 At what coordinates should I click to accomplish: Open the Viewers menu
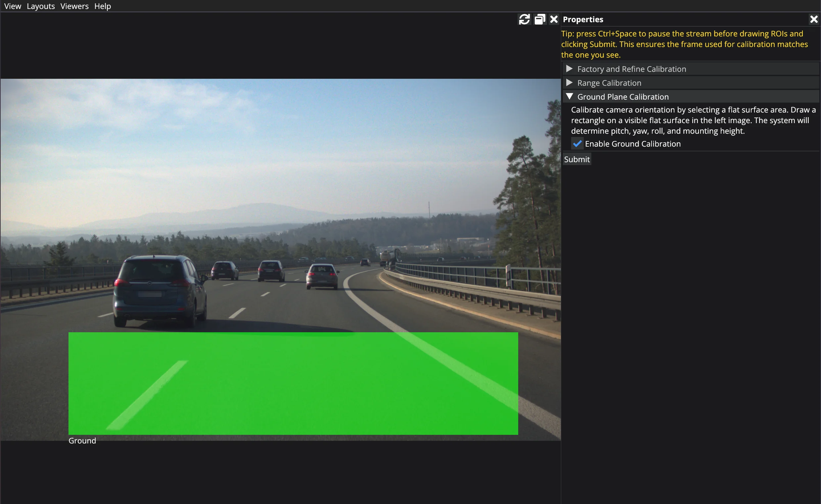(74, 6)
